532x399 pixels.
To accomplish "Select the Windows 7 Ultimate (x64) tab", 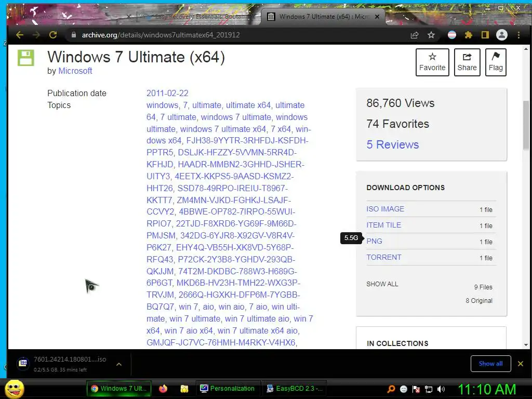I will point(322,16).
